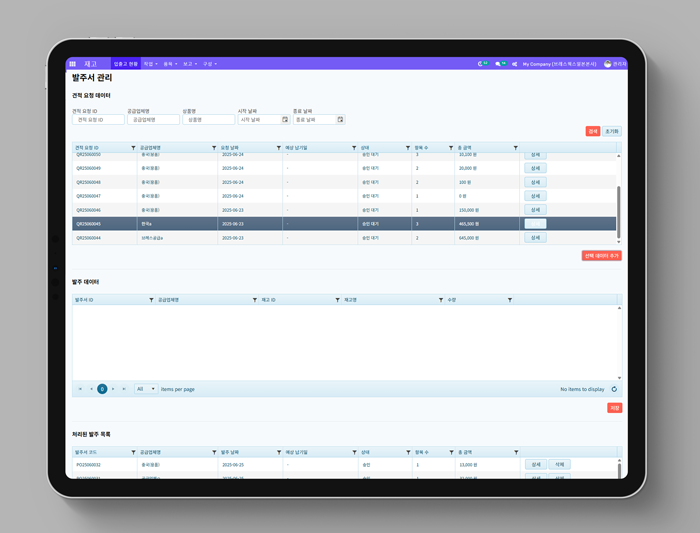This screenshot has height=533, width=700.
Task: Click the 선택 데이터 추가 button
Action: point(601,256)
